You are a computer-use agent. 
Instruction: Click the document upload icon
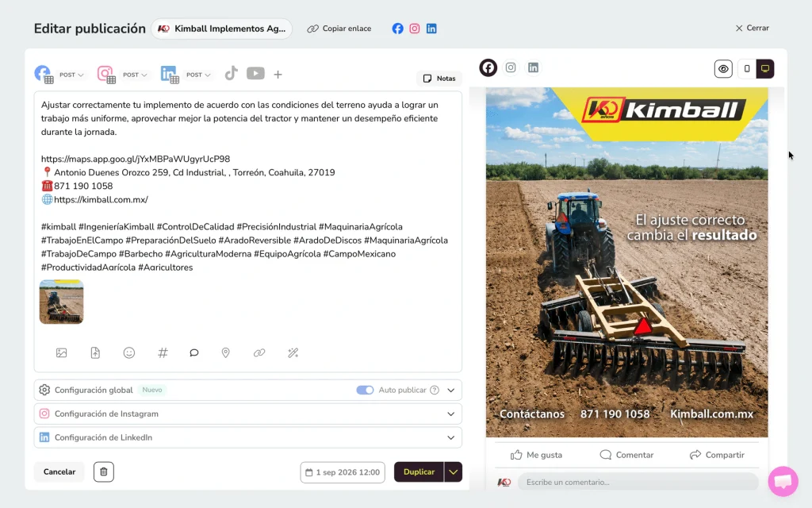pos(95,353)
